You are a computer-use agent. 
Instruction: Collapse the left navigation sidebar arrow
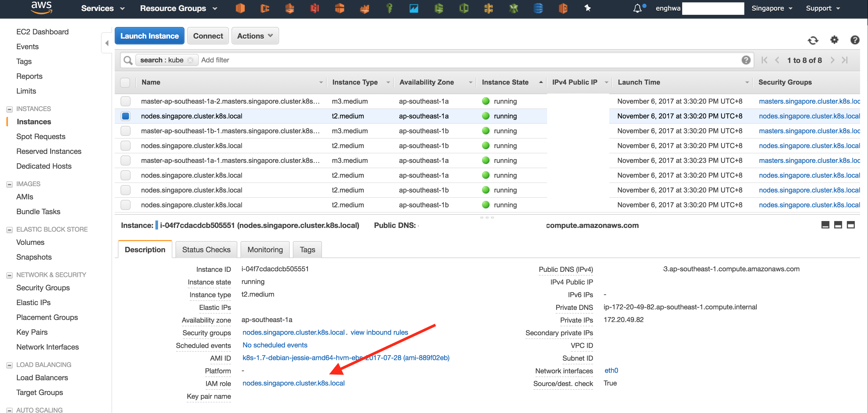pos(107,43)
